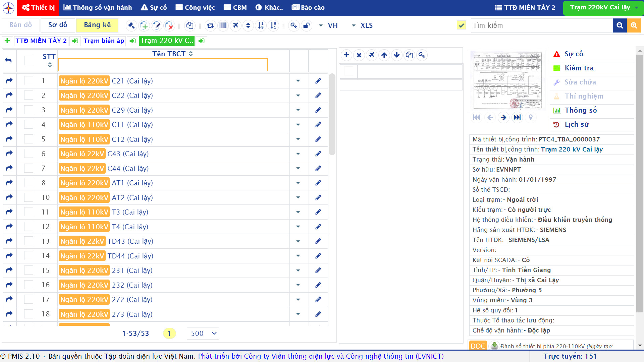Open the page size 500 dropdown

point(203,333)
